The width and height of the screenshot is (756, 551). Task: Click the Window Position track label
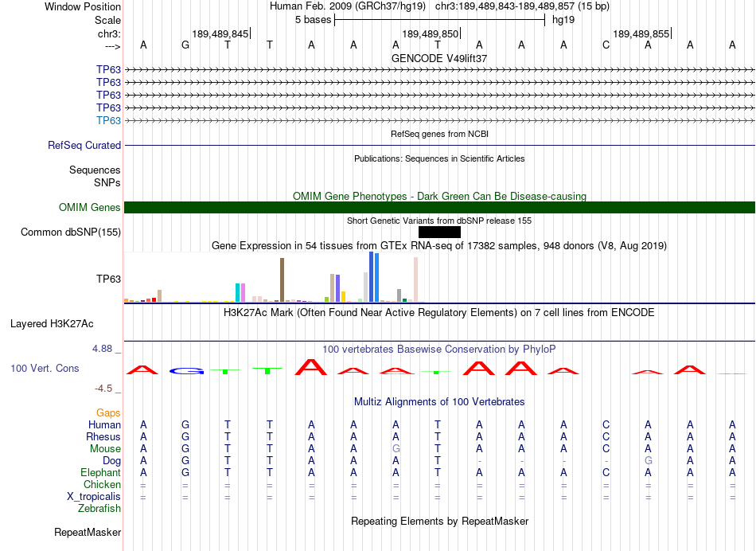(83, 6)
